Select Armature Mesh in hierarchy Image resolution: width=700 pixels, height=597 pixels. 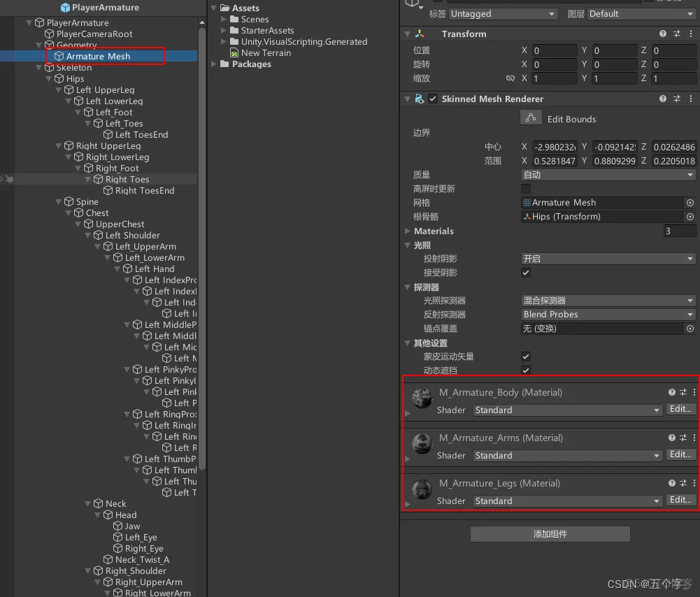pyautogui.click(x=98, y=56)
